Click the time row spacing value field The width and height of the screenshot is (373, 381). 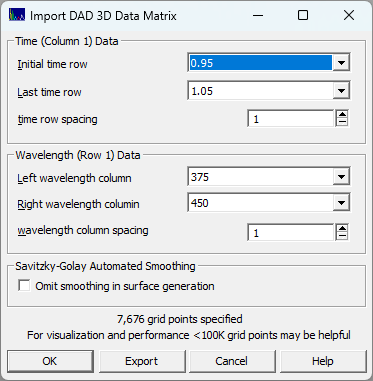(291, 119)
